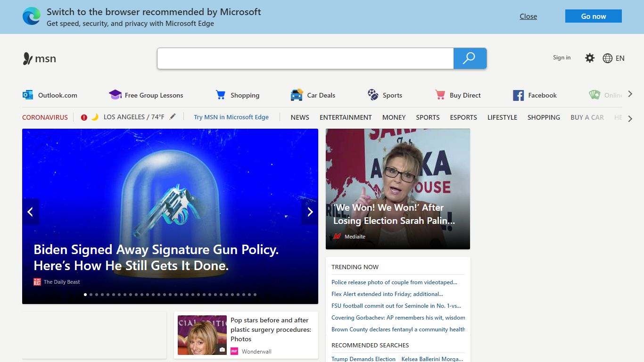Expand more nav categories chevron

pyautogui.click(x=630, y=119)
